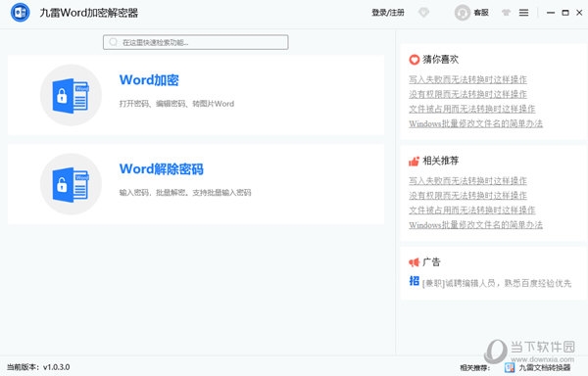Open 没有权限 link under 相关推荐 panel
This screenshot has height=376, width=588.
coord(467,195)
